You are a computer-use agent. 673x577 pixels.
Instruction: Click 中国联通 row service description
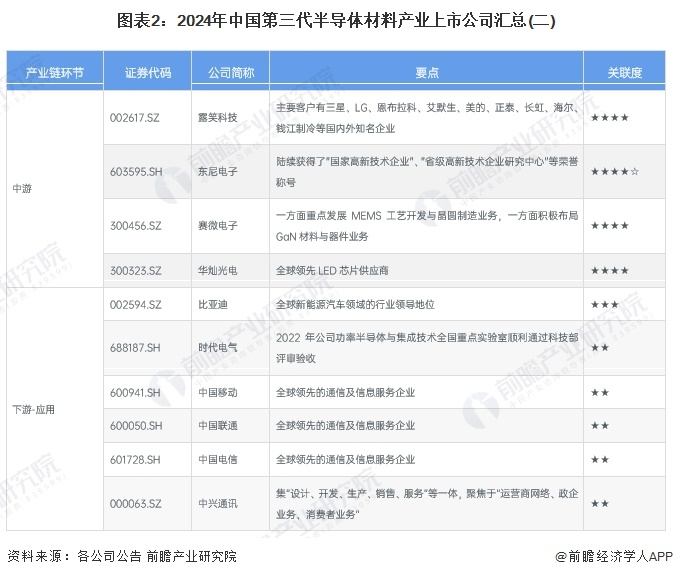(345, 426)
